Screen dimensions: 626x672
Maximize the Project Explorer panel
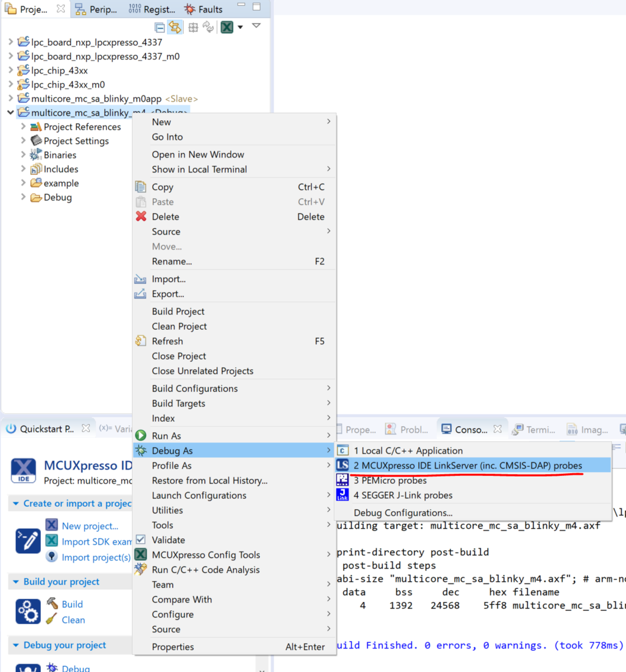tap(256, 7)
